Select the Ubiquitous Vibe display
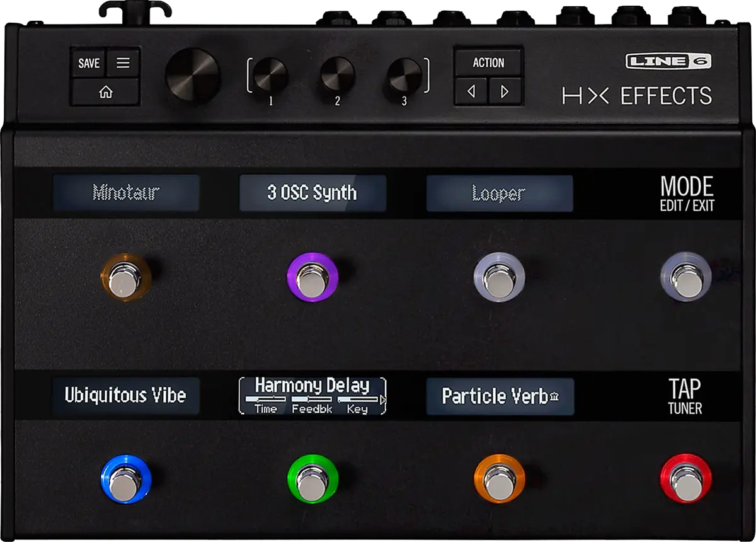The image size is (756, 542). coord(126,396)
